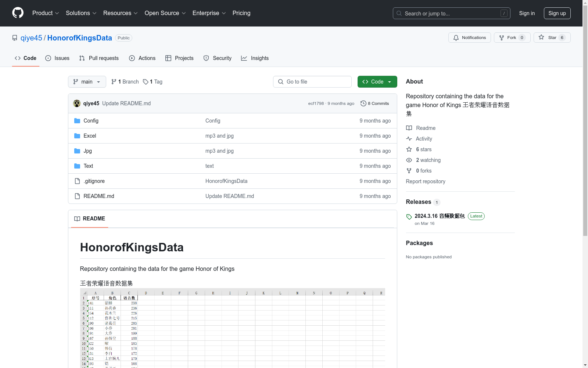Screen dimensions: 588x368
Task: Click the README book icon in file header
Action: click(x=77, y=219)
